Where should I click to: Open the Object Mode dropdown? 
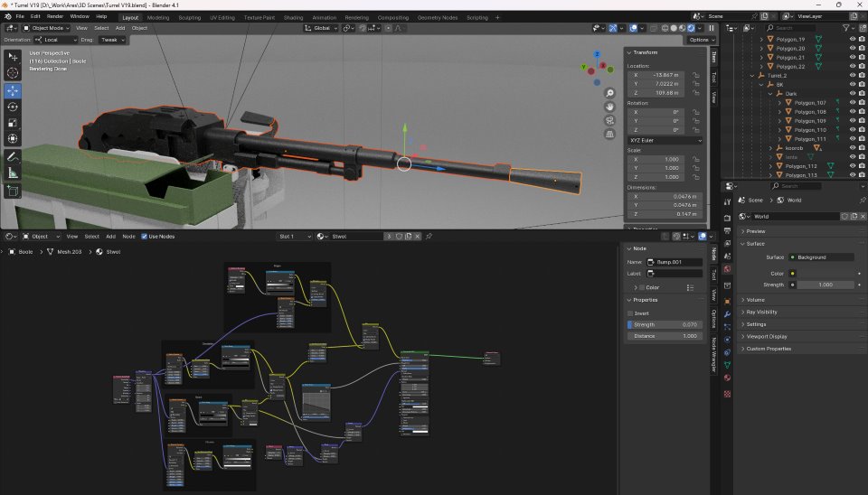[x=46, y=28]
